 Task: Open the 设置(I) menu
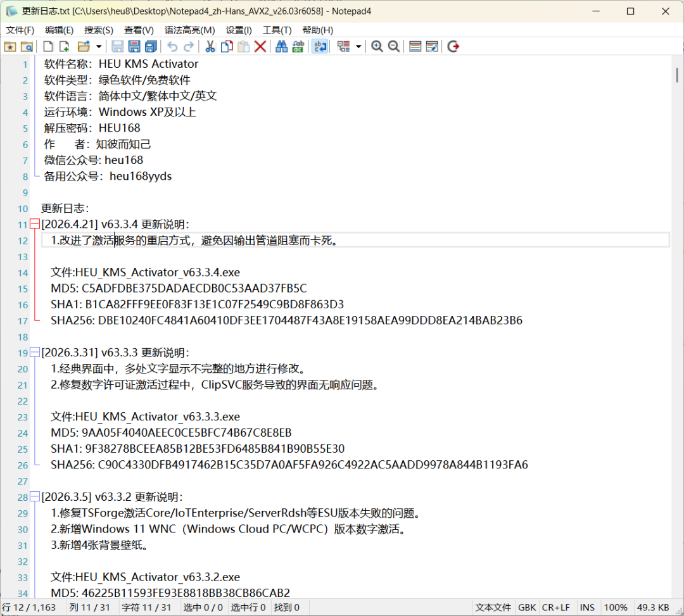click(x=239, y=30)
